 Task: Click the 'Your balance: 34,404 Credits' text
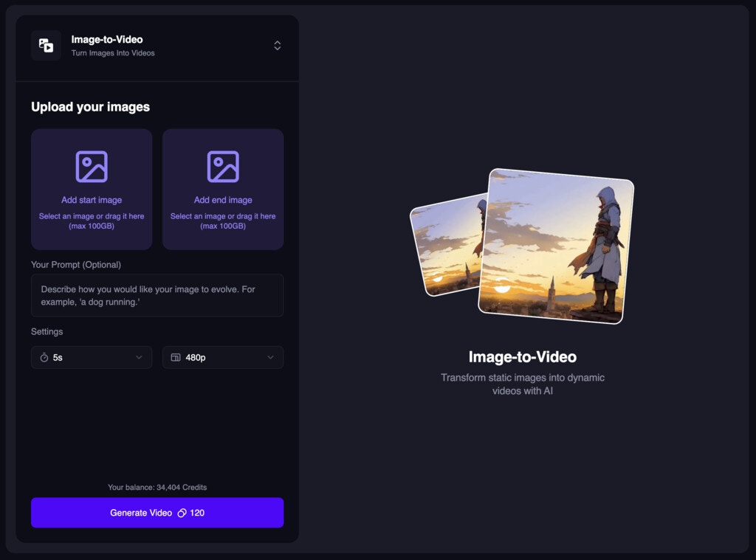point(157,487)
